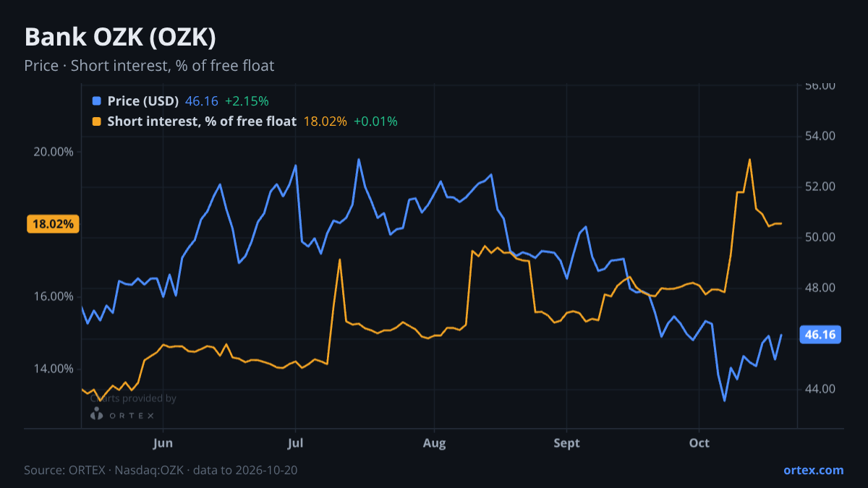The width and height of the screenshot is (868, 488).
Task: Click the +0.01% short interest change
Action: point(375,121)
